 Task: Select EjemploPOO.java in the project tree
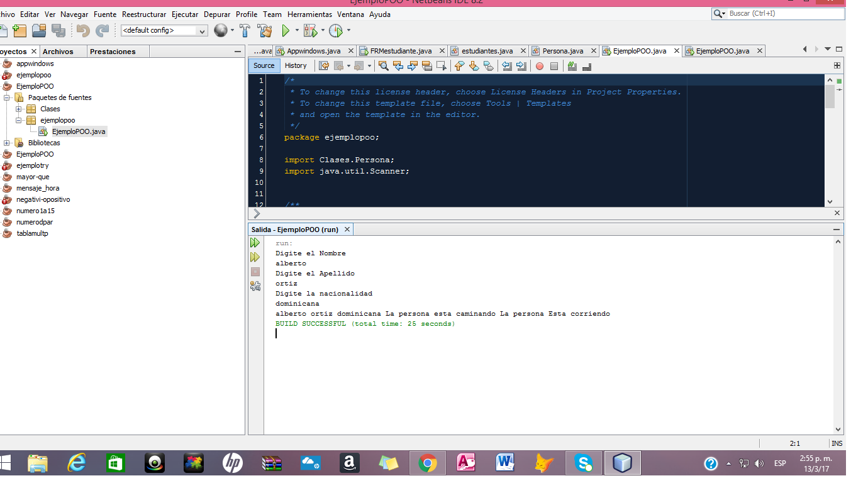79,131
